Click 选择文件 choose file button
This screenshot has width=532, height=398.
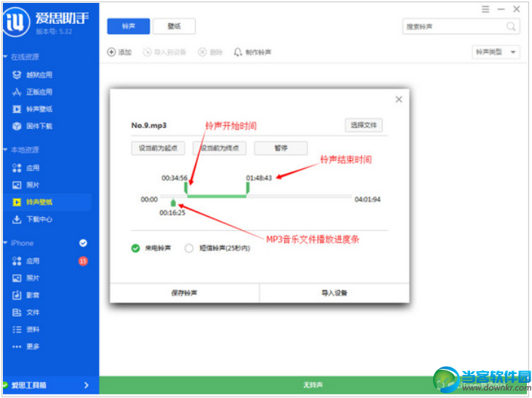pos(364,125)
